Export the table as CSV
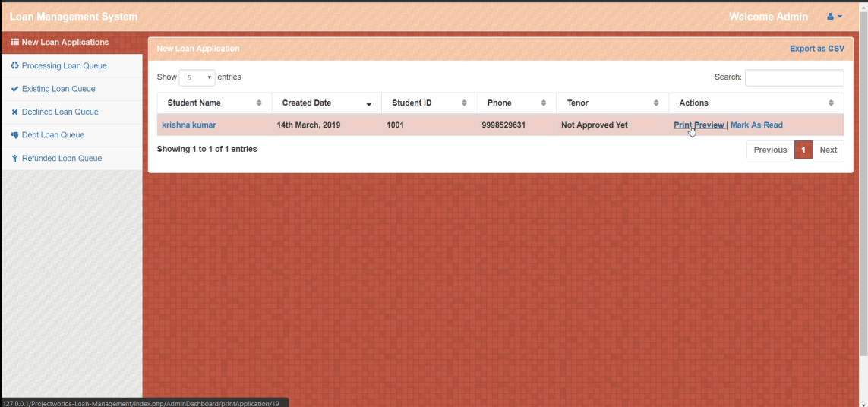This screenshot has height=407, width=868. coord(816,49)
